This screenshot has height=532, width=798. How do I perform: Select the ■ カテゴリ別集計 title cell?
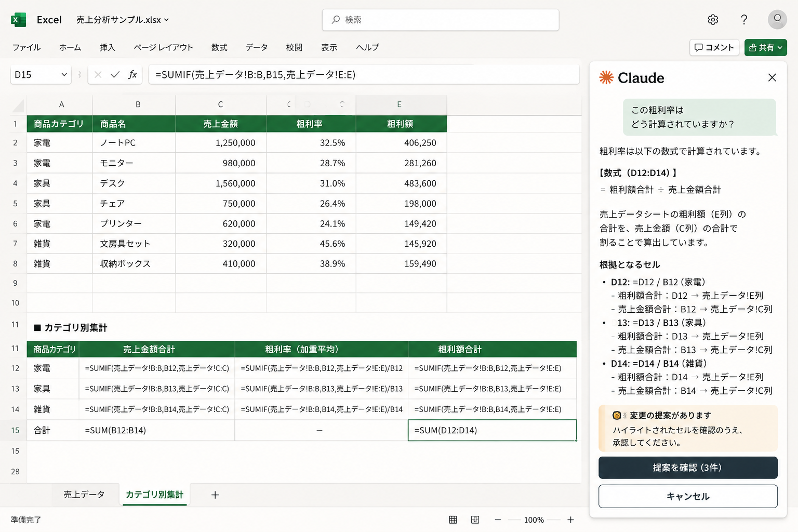tap(71, 328)
